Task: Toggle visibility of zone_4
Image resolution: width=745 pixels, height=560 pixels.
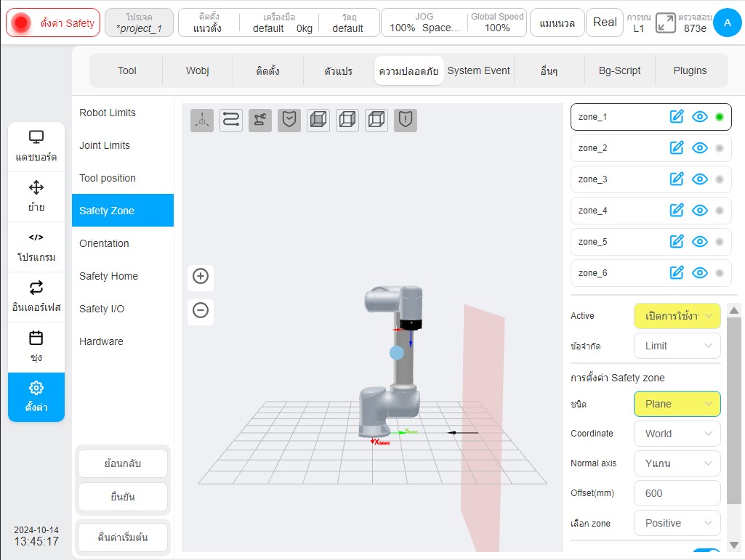Action: [700, 211]
